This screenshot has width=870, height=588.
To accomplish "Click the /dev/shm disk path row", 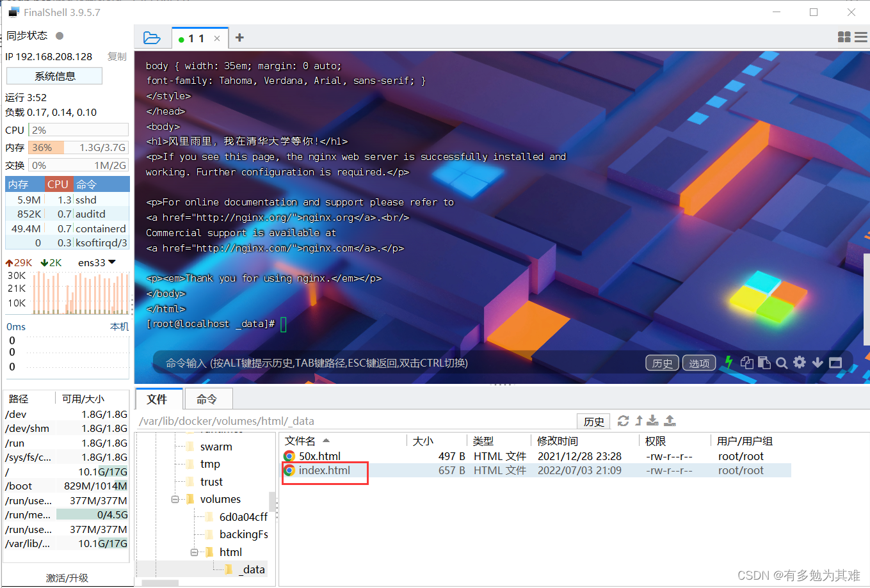I will (x=66, y=428).
